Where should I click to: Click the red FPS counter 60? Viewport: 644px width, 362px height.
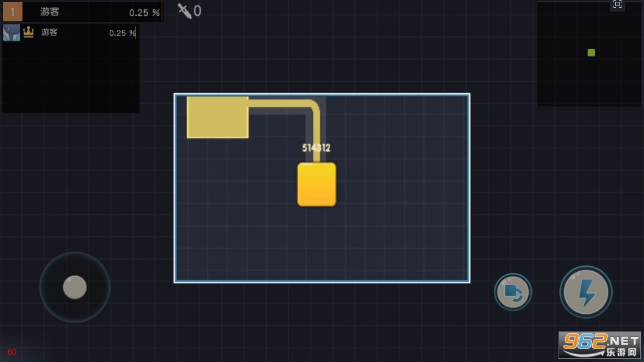(x=12, y=352)
